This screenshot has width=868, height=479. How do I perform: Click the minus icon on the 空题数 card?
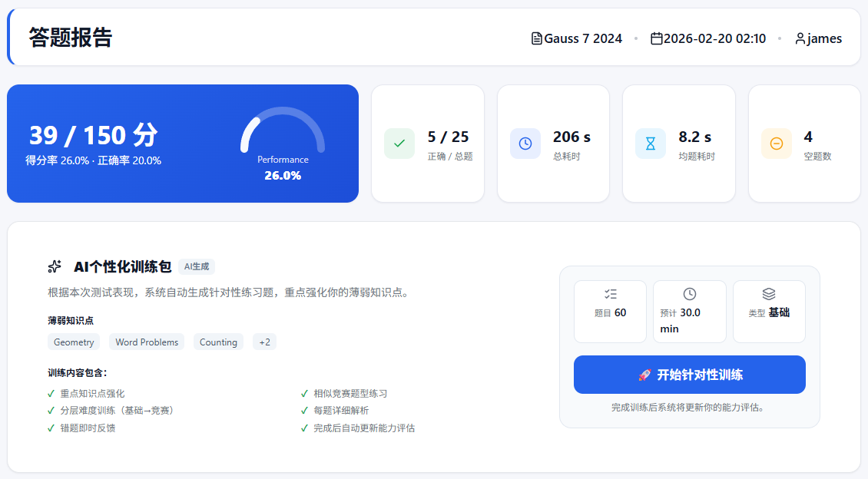coord(777,144)
